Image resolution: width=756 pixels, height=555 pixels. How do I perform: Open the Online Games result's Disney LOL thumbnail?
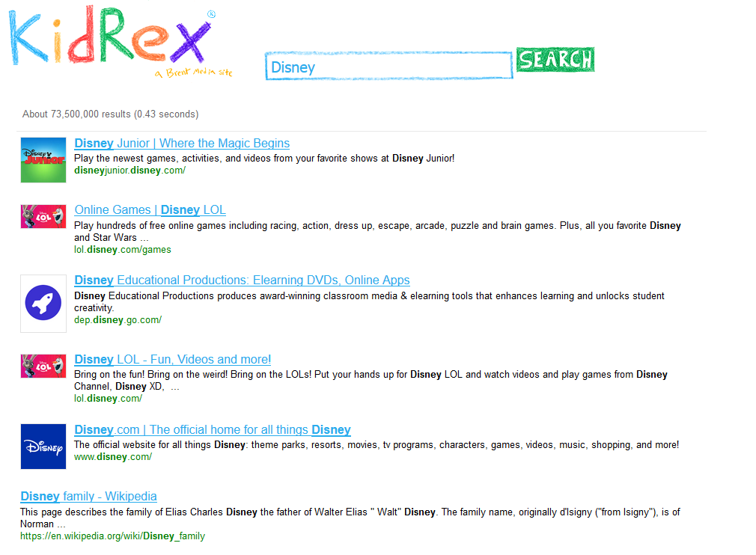pos(43,216)
